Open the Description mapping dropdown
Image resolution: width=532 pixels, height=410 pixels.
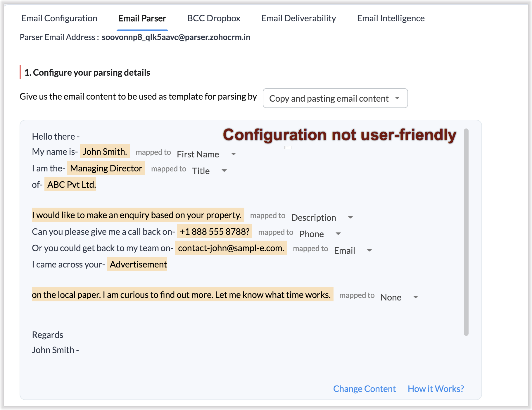322,218
